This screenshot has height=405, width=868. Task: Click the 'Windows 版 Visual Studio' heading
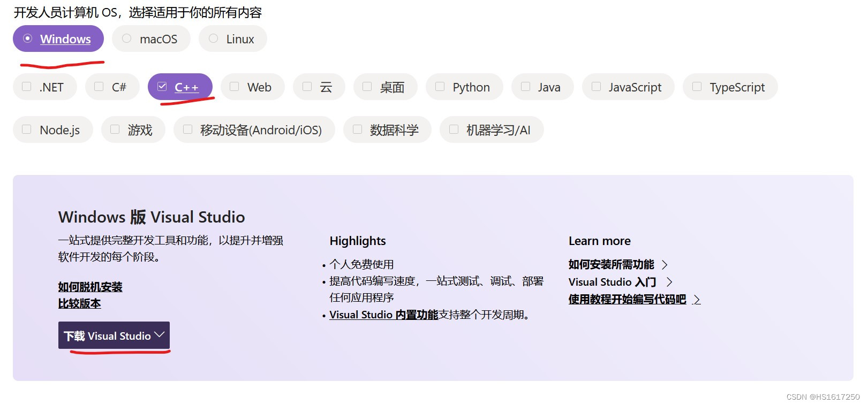[152, 217]
